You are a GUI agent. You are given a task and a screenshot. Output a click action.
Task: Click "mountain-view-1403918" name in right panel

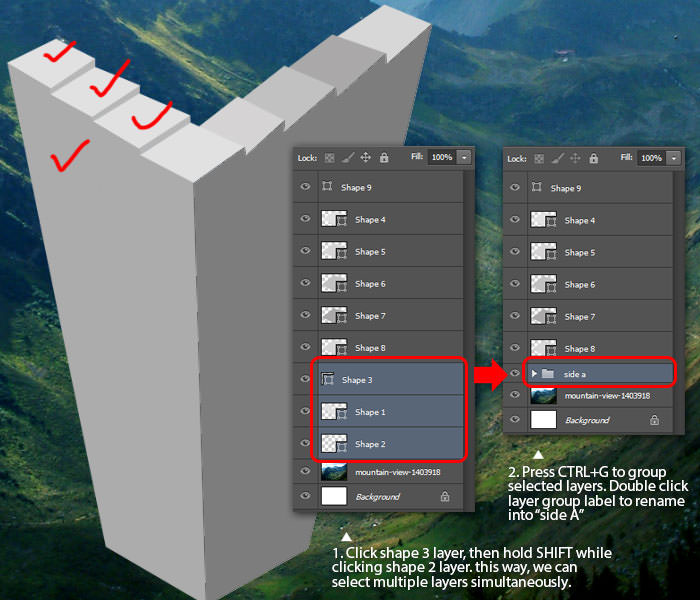pyautogui.click(x=607, y=396)
